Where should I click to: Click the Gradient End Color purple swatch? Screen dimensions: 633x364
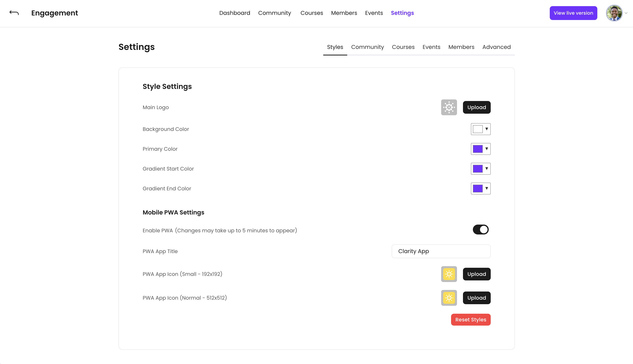point(477,189)
